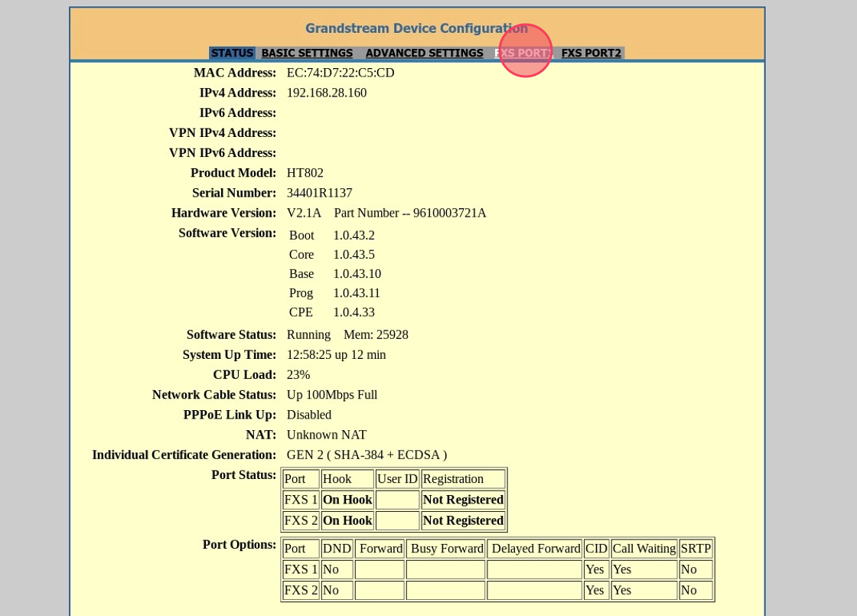Image resolution: width=857 pixels, height=616 pixels.
Task: Select system up time value
Action: pos(336,355)
